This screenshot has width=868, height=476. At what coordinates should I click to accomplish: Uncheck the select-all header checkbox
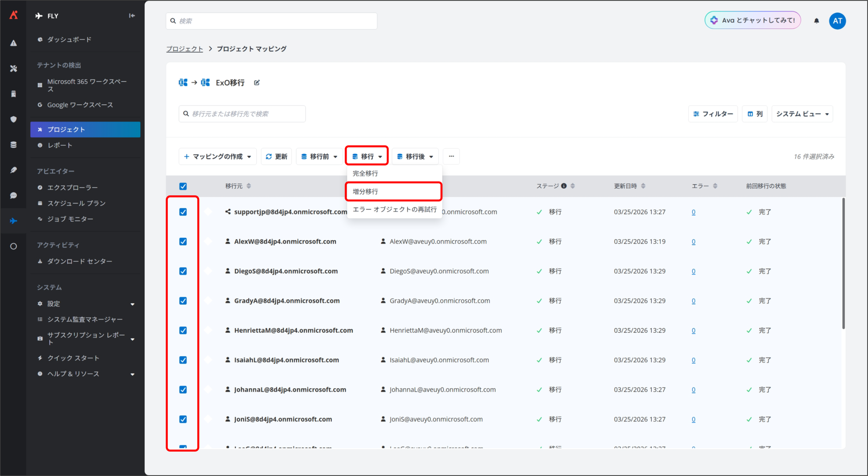coord(183,186)
